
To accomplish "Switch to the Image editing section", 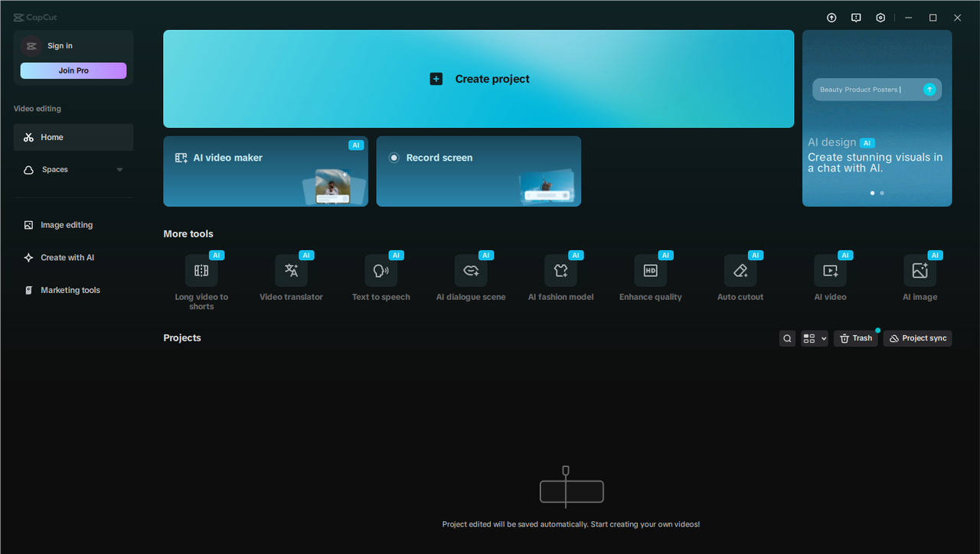I will pyautogui.click(x=66, y=224).
